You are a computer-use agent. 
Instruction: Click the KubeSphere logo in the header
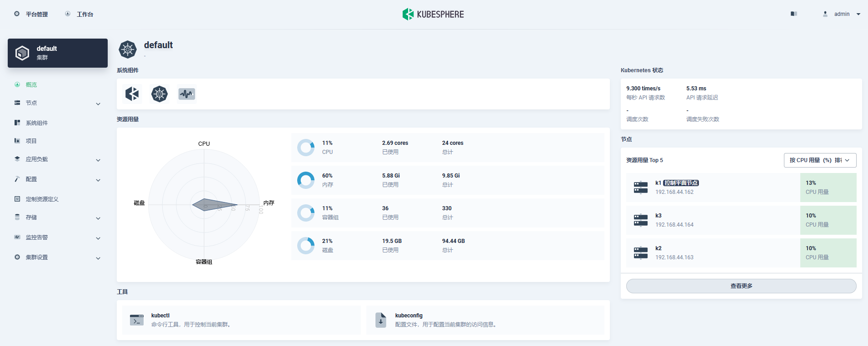(x=433, y=14)
